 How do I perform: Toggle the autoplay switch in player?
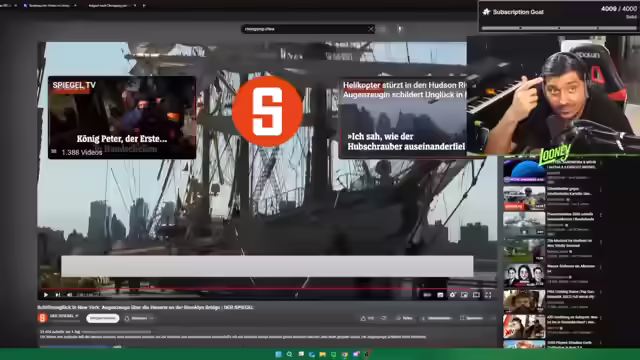(427, 295)
